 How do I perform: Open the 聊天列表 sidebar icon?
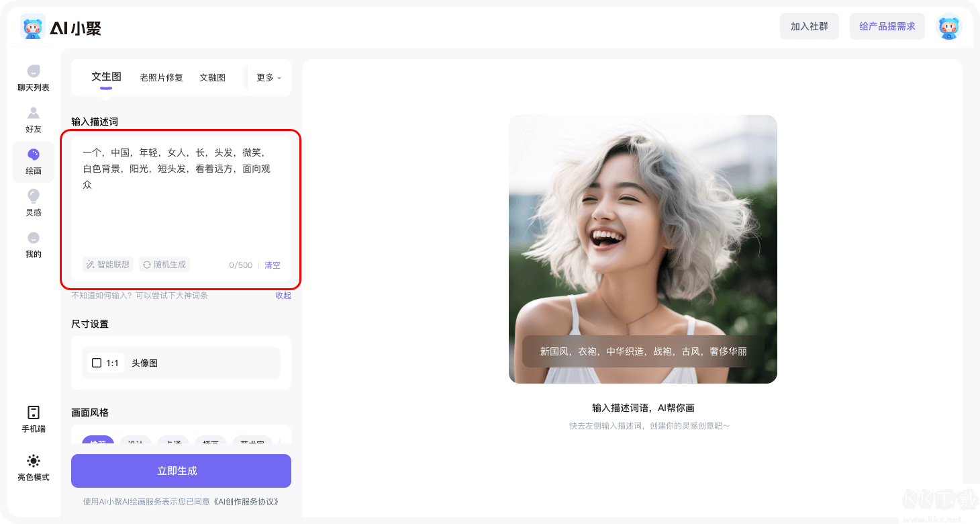[x=32, y=76]
